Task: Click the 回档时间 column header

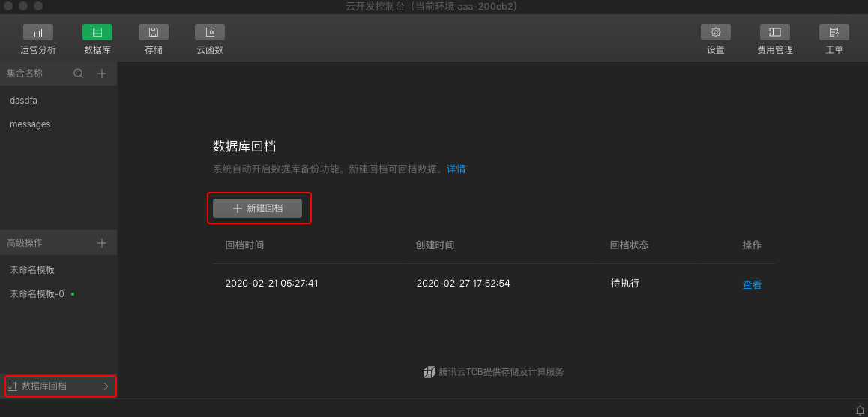Action: pos(244,245)
